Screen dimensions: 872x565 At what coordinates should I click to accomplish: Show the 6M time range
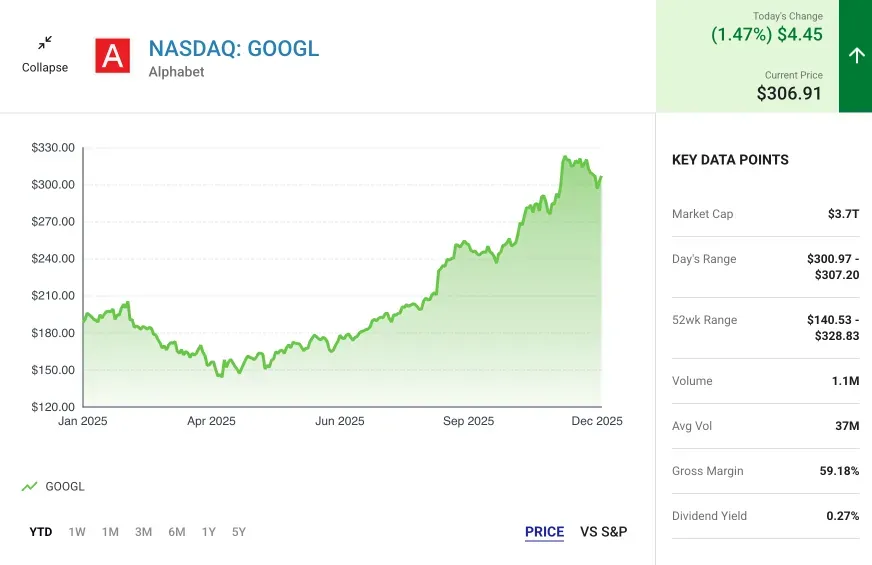click(x=176, y=532)
